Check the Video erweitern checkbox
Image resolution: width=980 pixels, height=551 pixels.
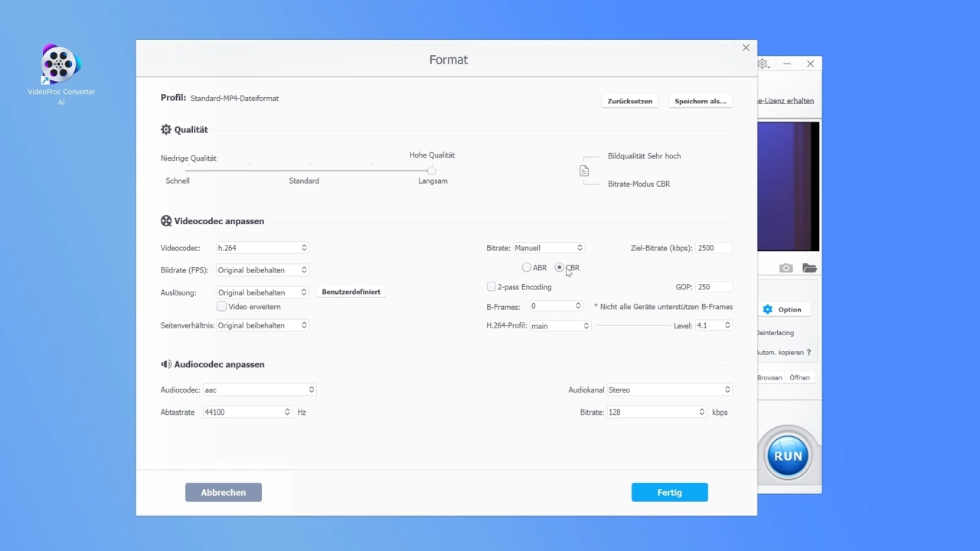(221, 307)
